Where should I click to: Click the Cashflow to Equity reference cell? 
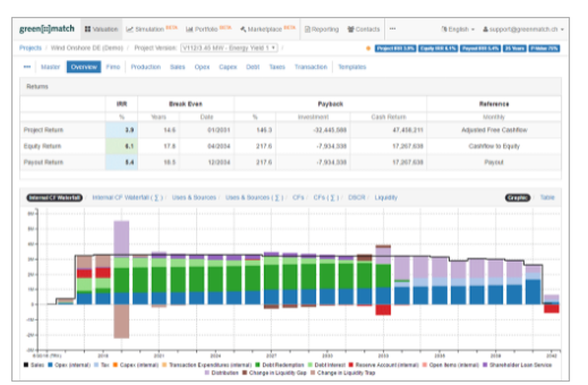494,146
